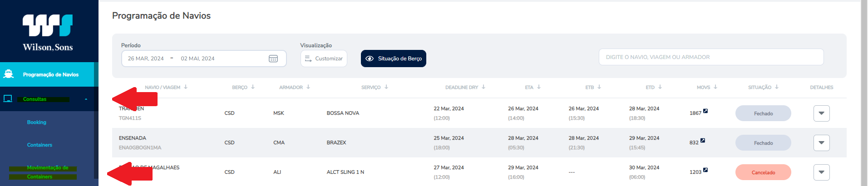The image size is (868, 186).
Task: Click the Wilson Sons logo
Action: tap(48, 33)
